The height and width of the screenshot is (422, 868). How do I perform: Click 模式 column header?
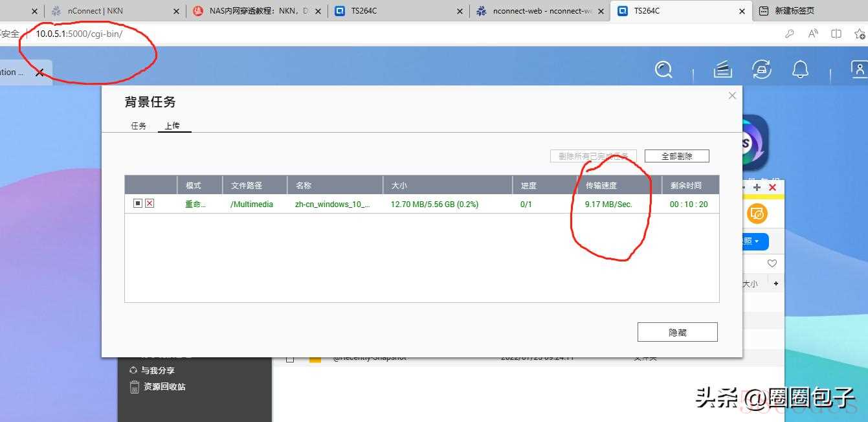(199, 185)
